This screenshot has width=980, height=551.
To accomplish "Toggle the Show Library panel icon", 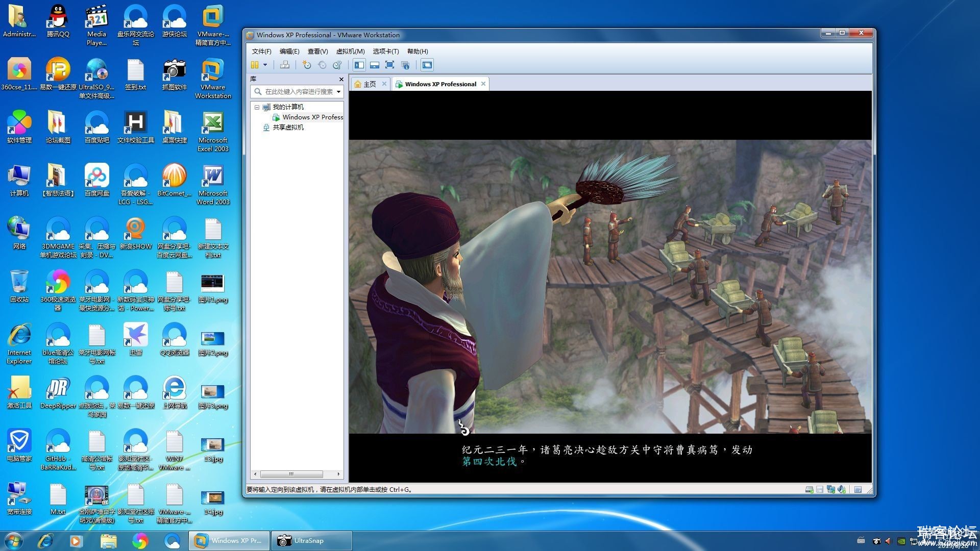I will click(359, 65).
